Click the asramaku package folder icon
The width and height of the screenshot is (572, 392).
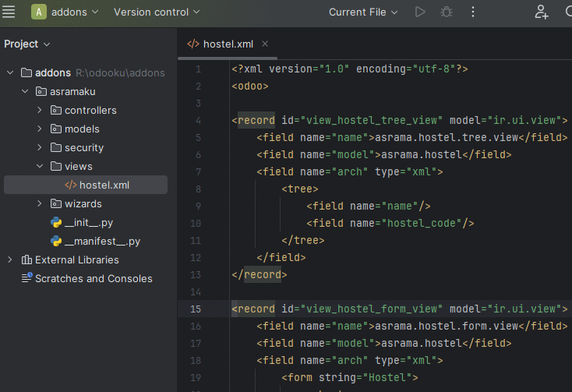(41, 91)
